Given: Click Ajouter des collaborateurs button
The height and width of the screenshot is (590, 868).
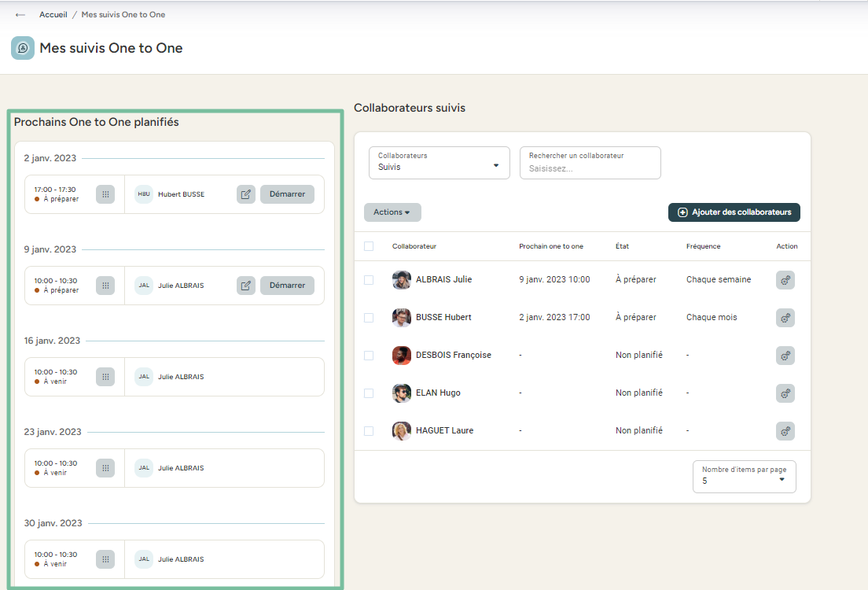Looking at the screenshot, I should [734, 212].
